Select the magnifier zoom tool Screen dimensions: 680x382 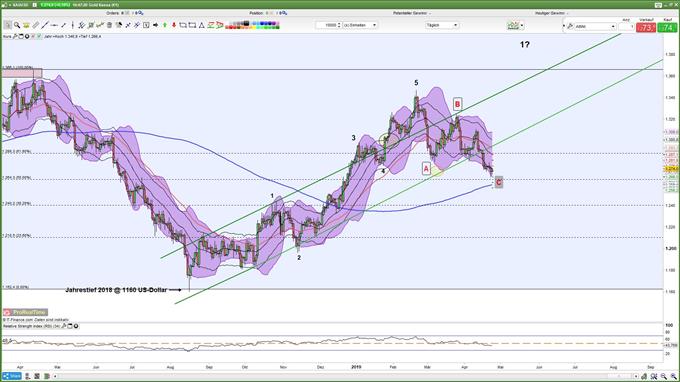point(17,25)
